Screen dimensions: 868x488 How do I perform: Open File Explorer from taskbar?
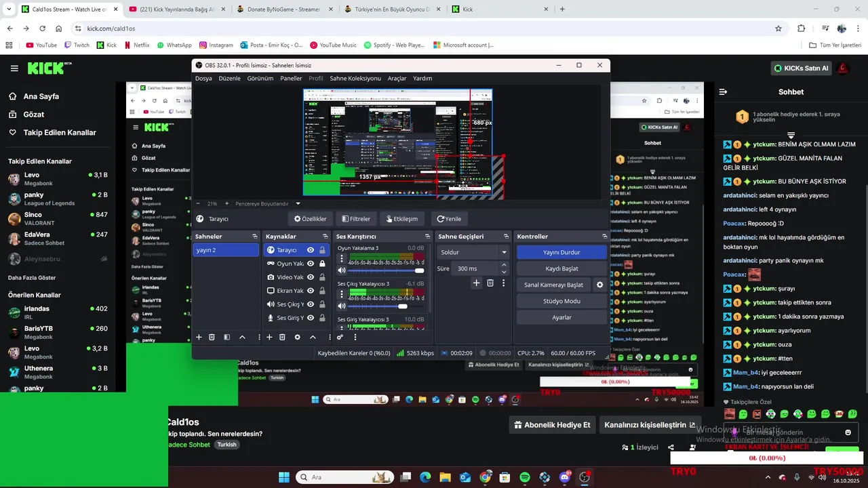(445, 477)
